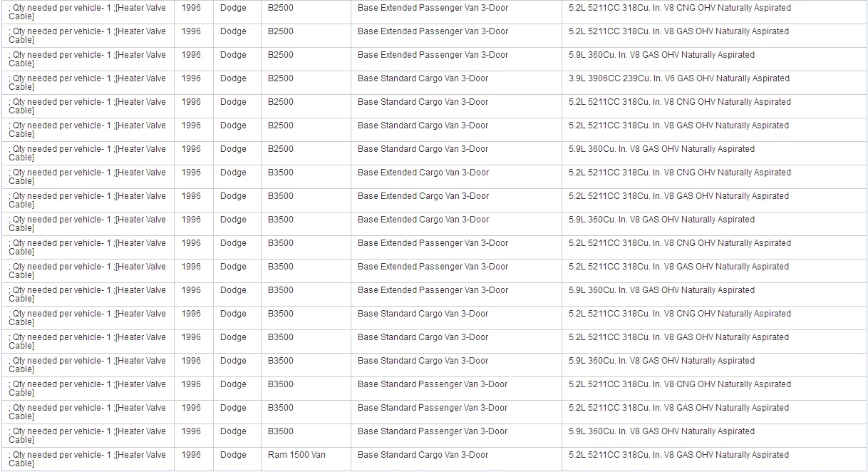Click B3500 model cell in Standard Passenger 5.2L CNG row
Image resolution: width=868 pixels, height=472 pixels.
[x=306, y=389]
